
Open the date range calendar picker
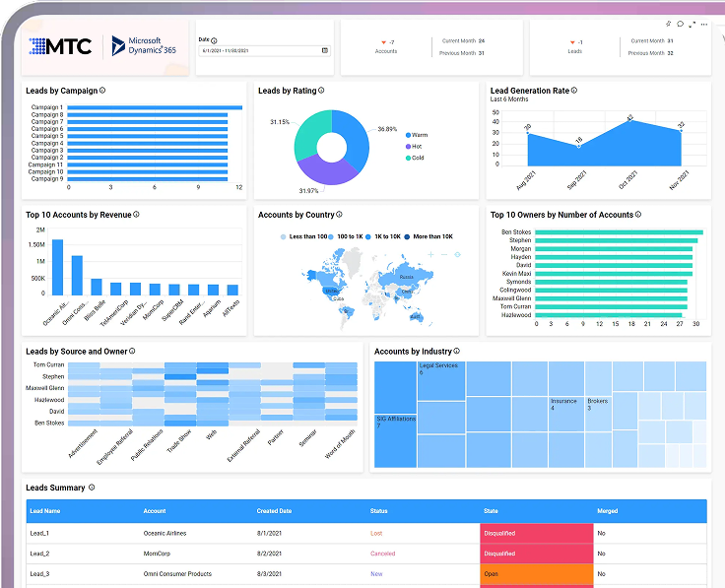[326, 50]
